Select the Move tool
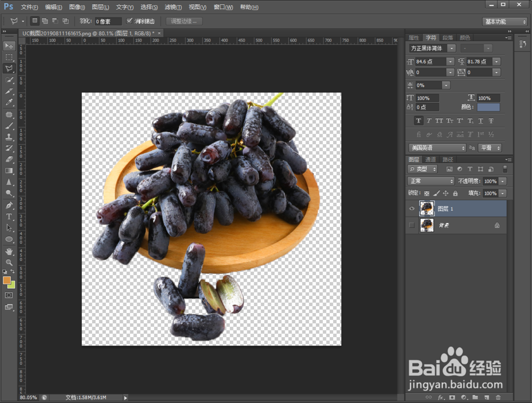 9,46
